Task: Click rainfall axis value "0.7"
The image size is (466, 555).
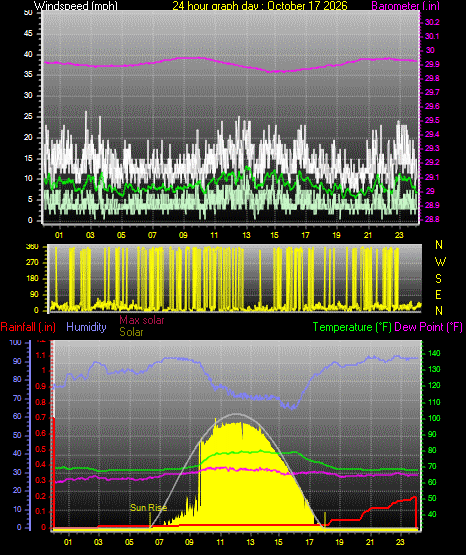Action: [41, 418]
